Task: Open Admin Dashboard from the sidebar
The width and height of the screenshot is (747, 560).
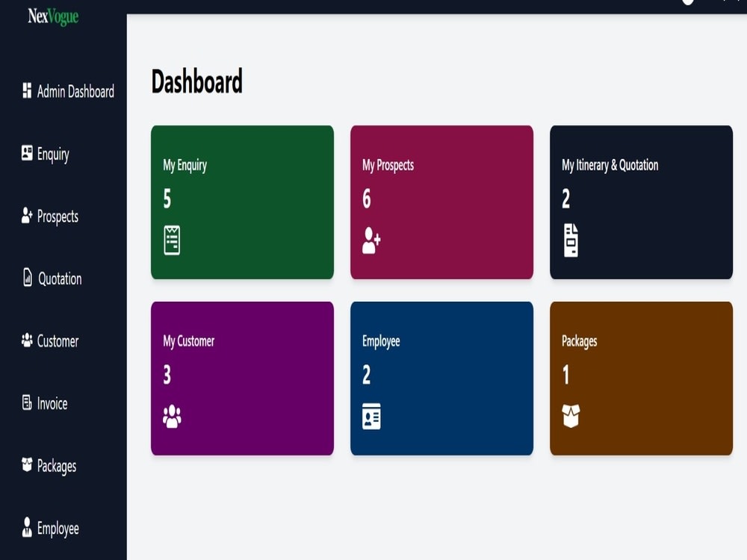Action: pyautogui.click(x=68, y=91)
